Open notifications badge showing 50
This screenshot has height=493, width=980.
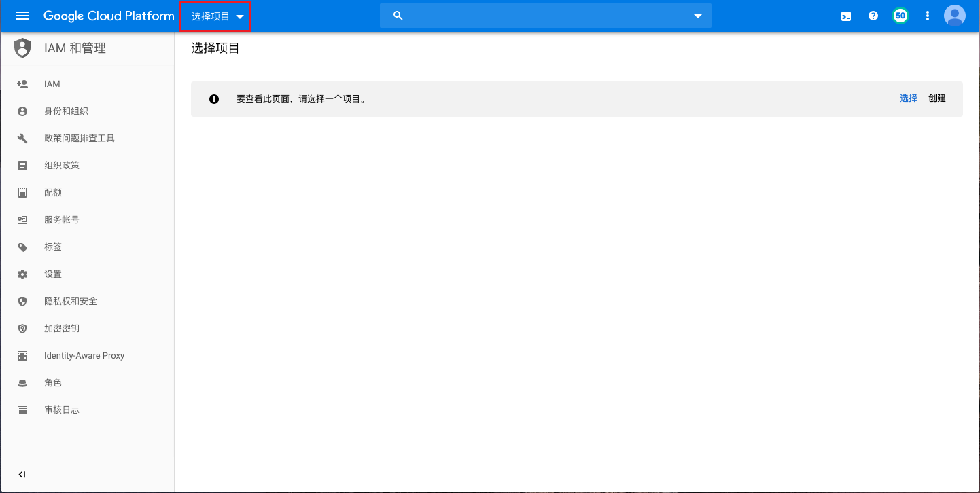(900, 16)
